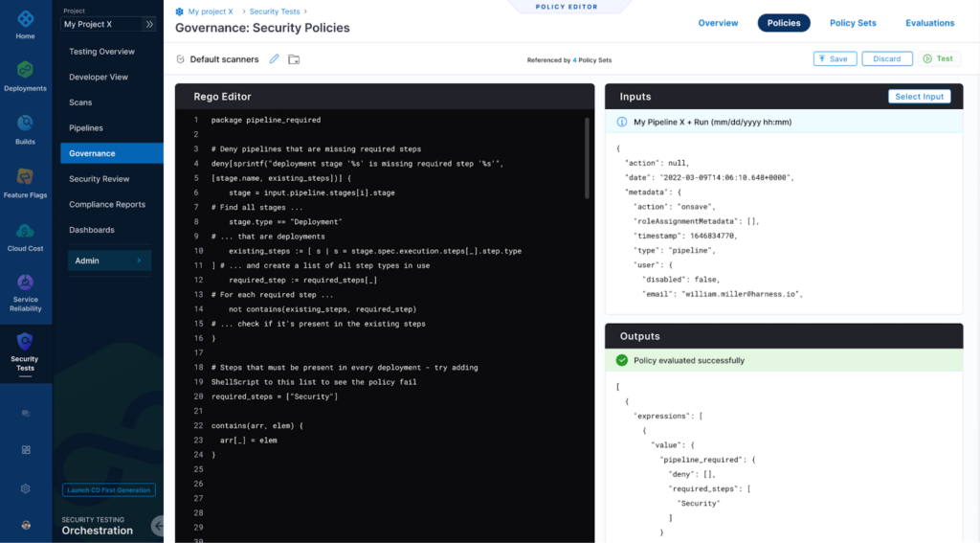Click the Rego Editor vertical scrollbar

(x=587, y=158)
